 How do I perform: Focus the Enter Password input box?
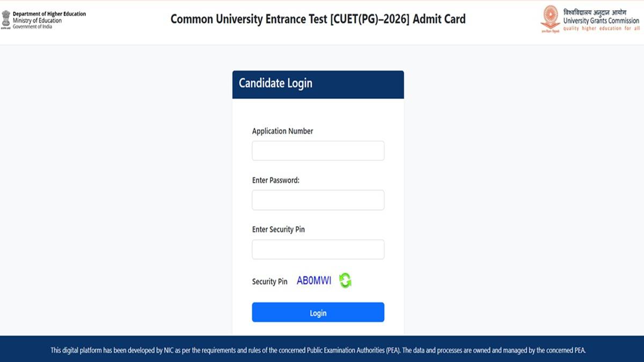[x=318, y=200]
